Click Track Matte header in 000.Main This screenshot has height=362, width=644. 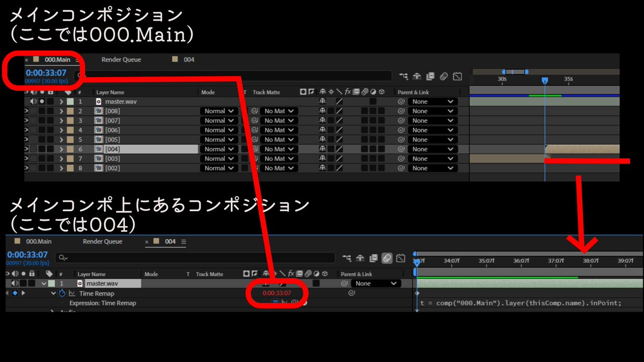coord(266,92)
